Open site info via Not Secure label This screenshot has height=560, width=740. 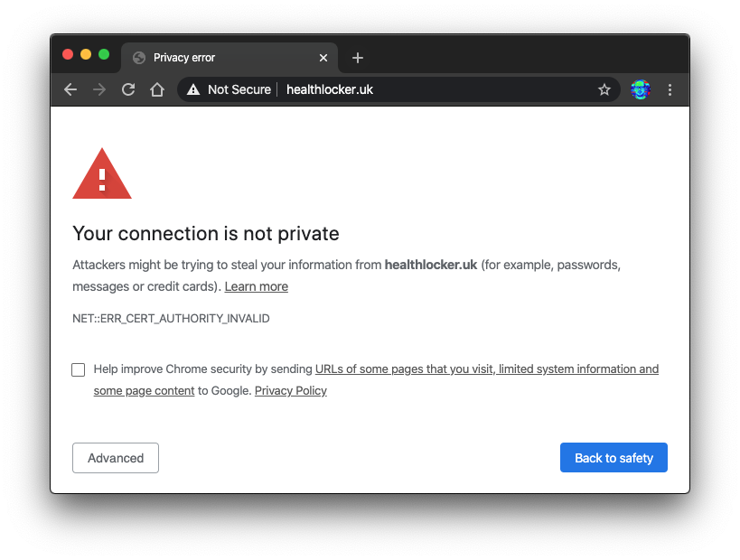point(239,89)
